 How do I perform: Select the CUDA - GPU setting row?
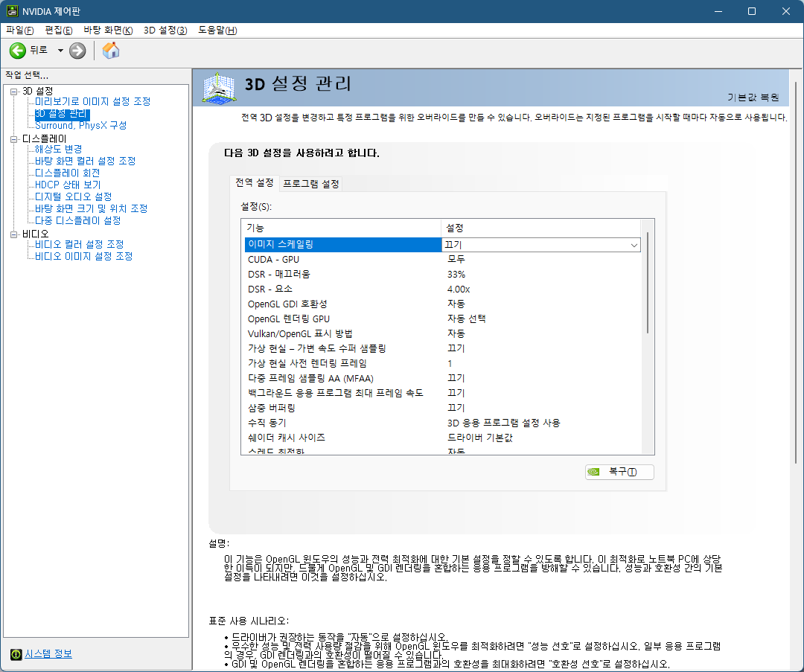coord(442,260)
